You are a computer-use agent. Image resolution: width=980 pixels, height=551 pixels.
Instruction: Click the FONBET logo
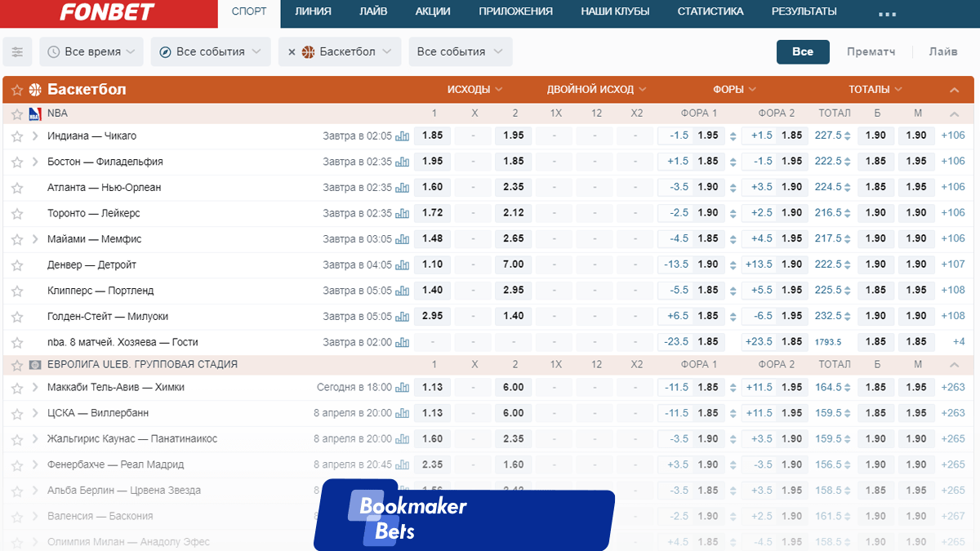point(109,13)
